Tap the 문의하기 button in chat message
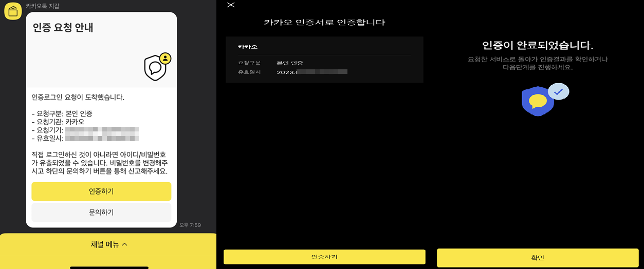This screenshot has height=269, width=644. click(x=101, y=212)
